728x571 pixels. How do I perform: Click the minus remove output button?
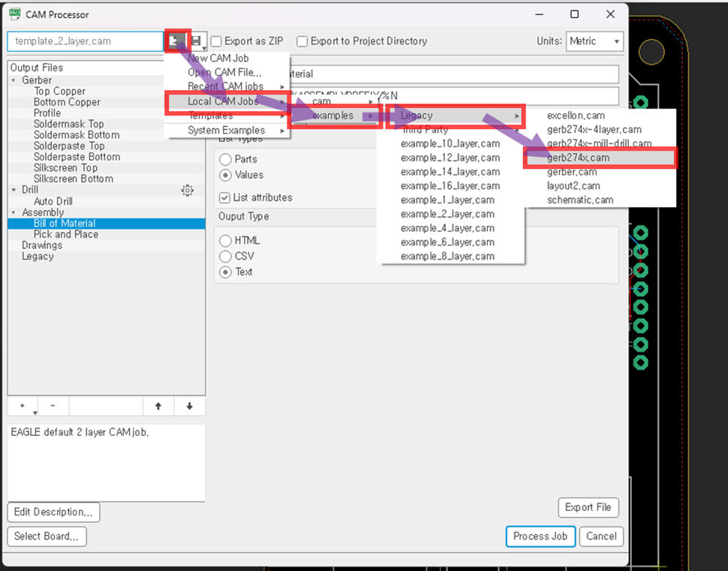pyautogui.click(x=53, y=406)
